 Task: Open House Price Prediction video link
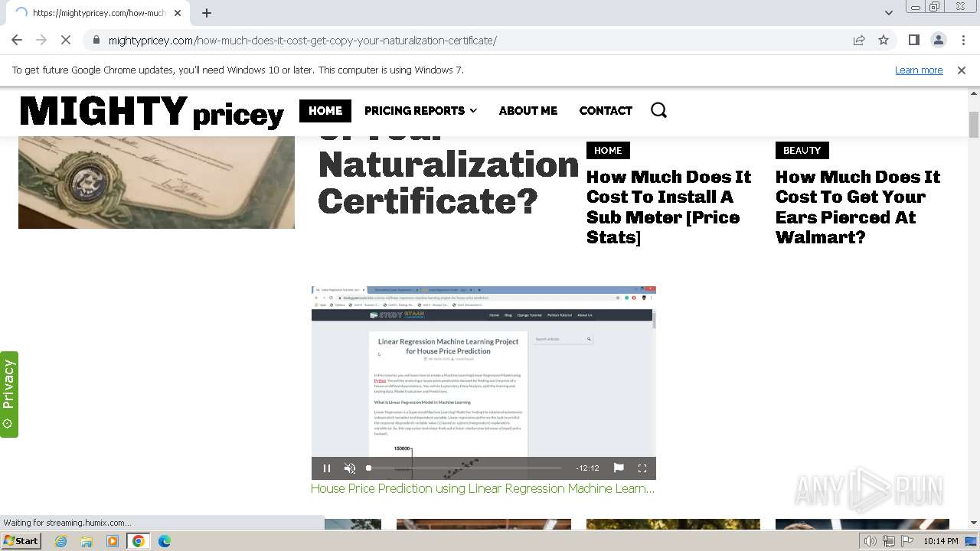click(x=482, y=488)
